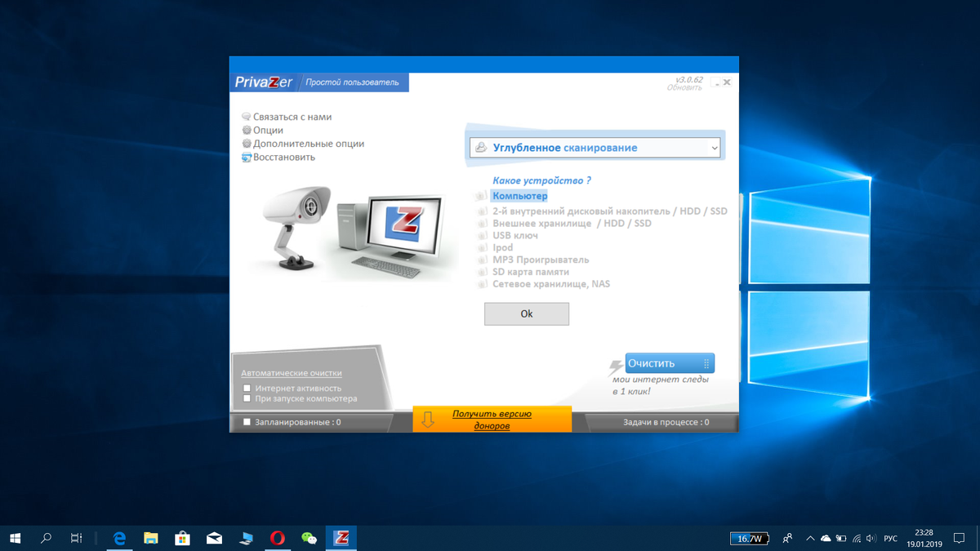Open File Explorer from the taskbar
980x551 pixels.
tap(151, 538)
